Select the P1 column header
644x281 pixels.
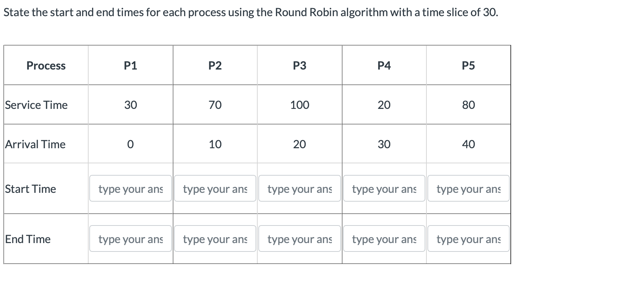[130, 65]
